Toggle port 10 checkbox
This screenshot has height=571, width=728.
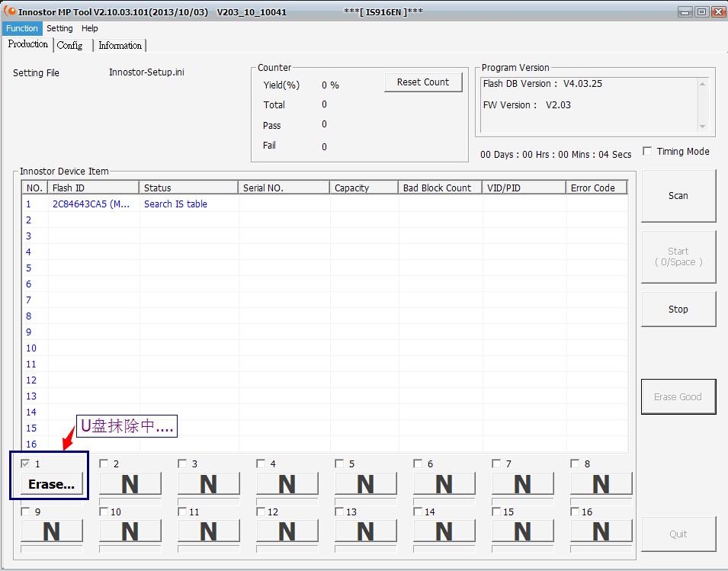tap(104, 511)
